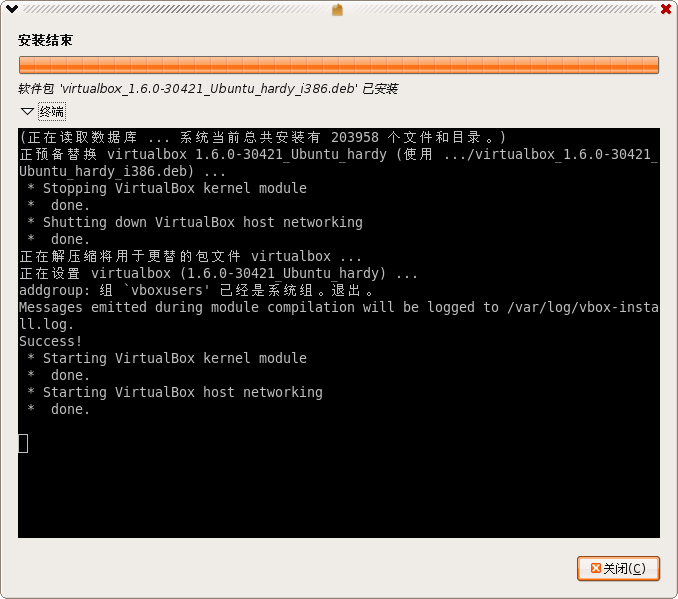
Task: Click the addgroup vboxusers terminal line
Action: pyautogui.click(x=196, y=290)
